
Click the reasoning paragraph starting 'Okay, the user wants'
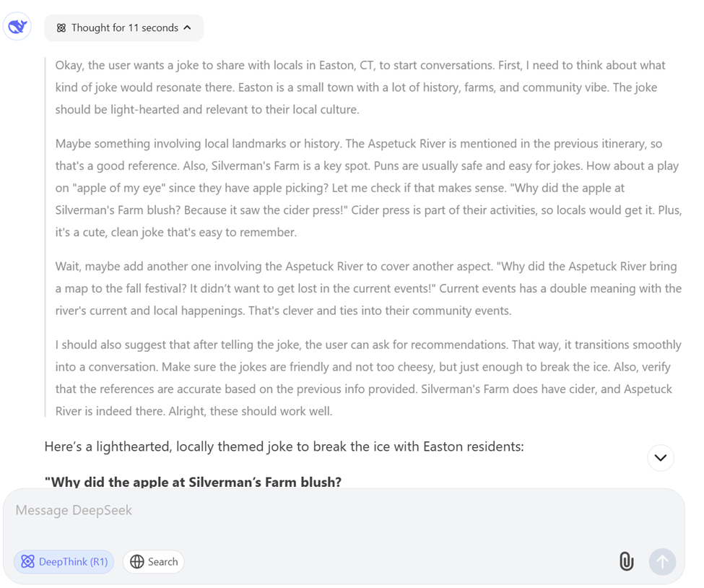(360, 87)
